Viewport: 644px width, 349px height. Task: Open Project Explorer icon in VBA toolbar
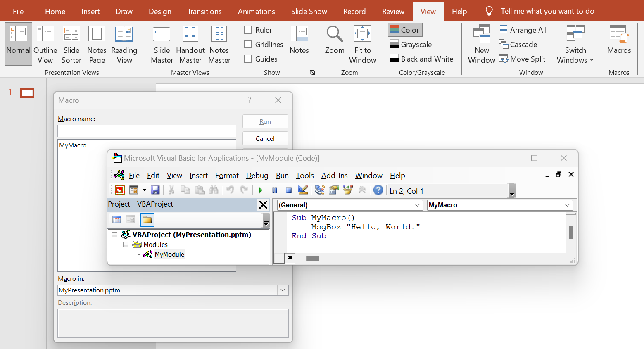320,190
